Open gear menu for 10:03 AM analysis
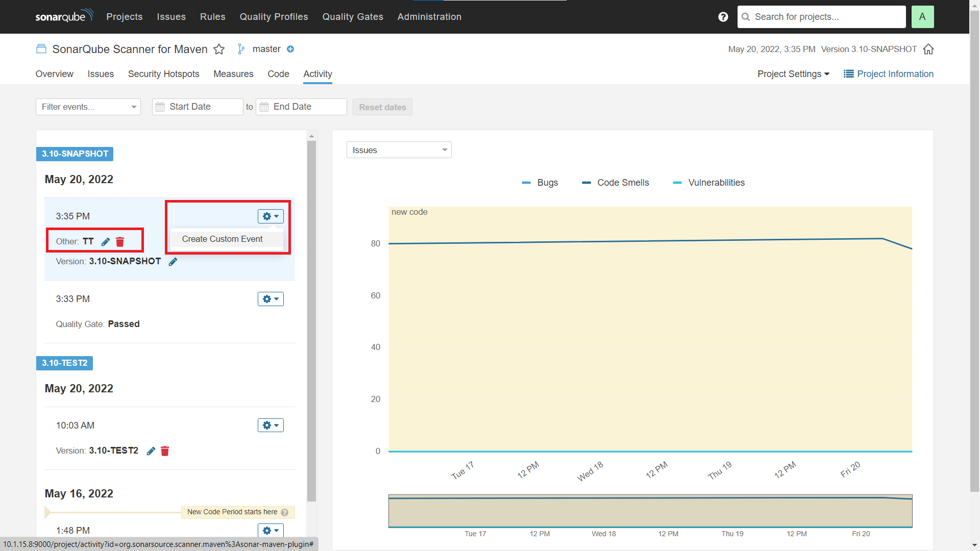Viewport: 980px width, 551px height. (x=271, y=425)
